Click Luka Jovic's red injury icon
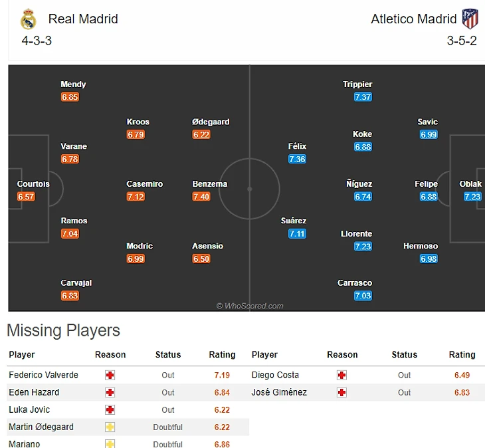The height and width of the screenshot is (448, 485). coord(110,410)
